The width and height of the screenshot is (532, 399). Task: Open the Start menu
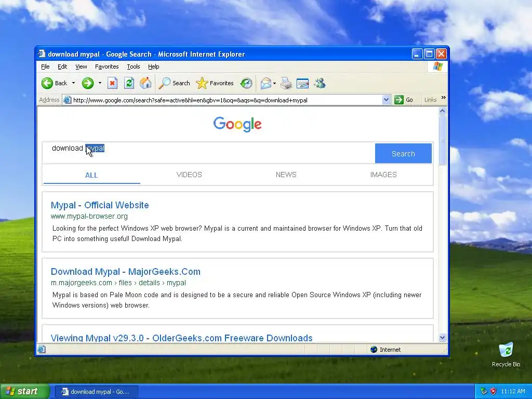[x=24, y=391]
